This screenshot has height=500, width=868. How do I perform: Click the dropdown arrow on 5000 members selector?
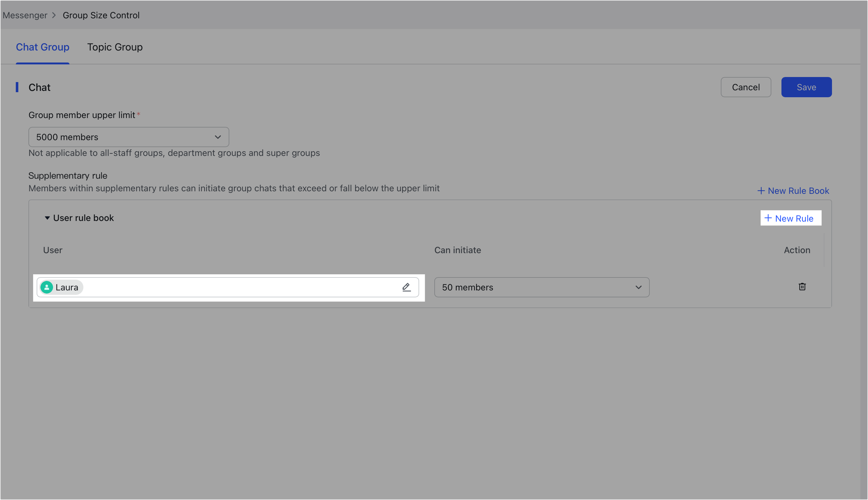point(218,137)
